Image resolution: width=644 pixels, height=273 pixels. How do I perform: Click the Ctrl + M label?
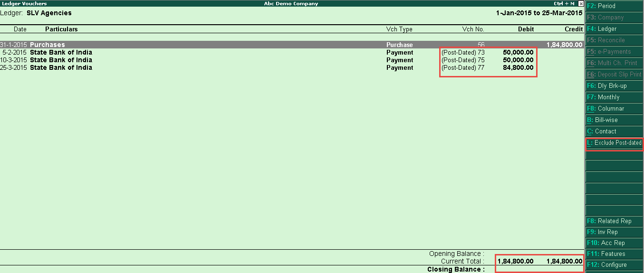(564, 3)
